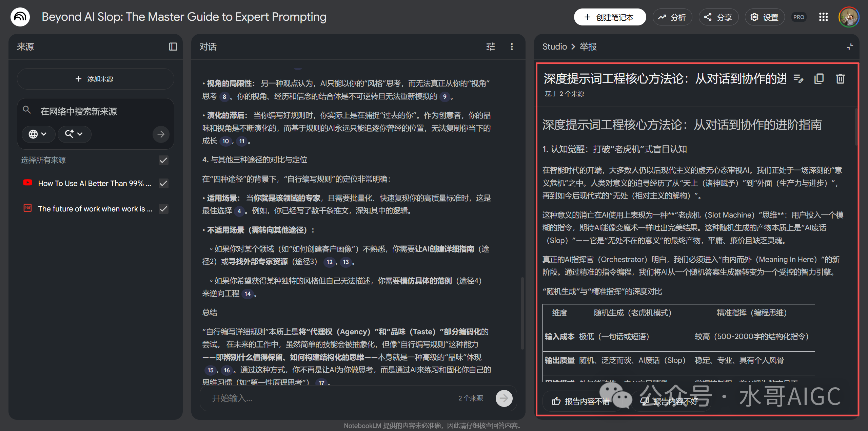Copy the report with copy icon
Screen dimensions: 868x431
819,79
